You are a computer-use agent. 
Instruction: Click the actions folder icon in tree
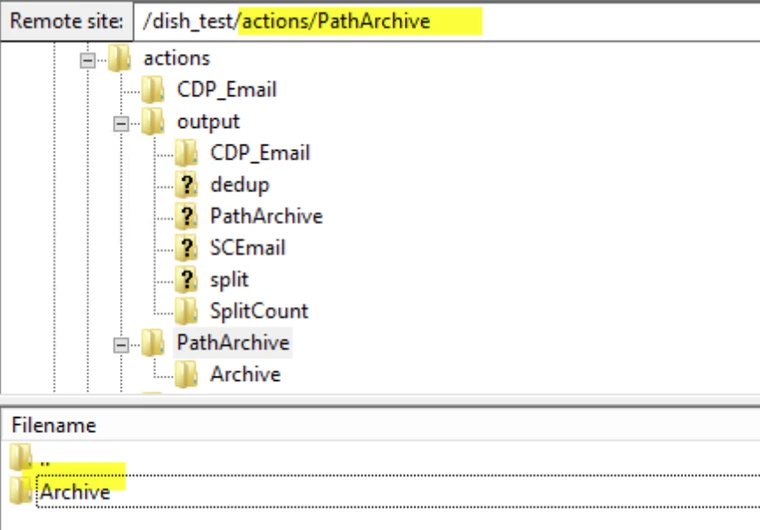[120, 58]
